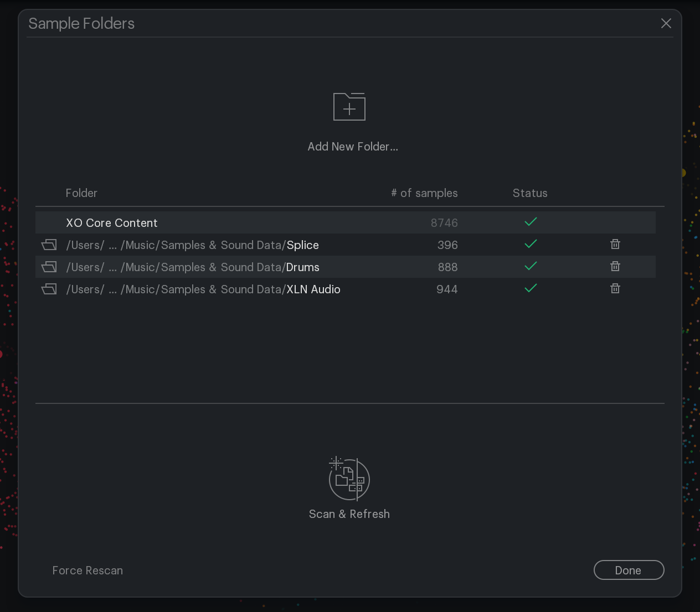
Task: Delete the Splice folder with trash icon
Action: (x=615, y=244)
